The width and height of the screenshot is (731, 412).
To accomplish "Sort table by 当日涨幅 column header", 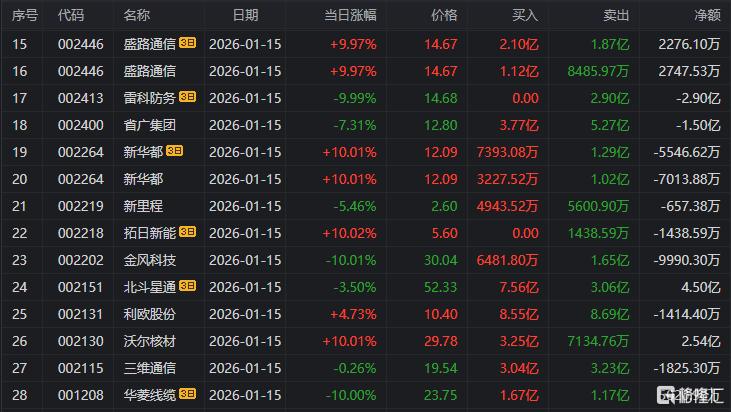I will pos(350,15).
